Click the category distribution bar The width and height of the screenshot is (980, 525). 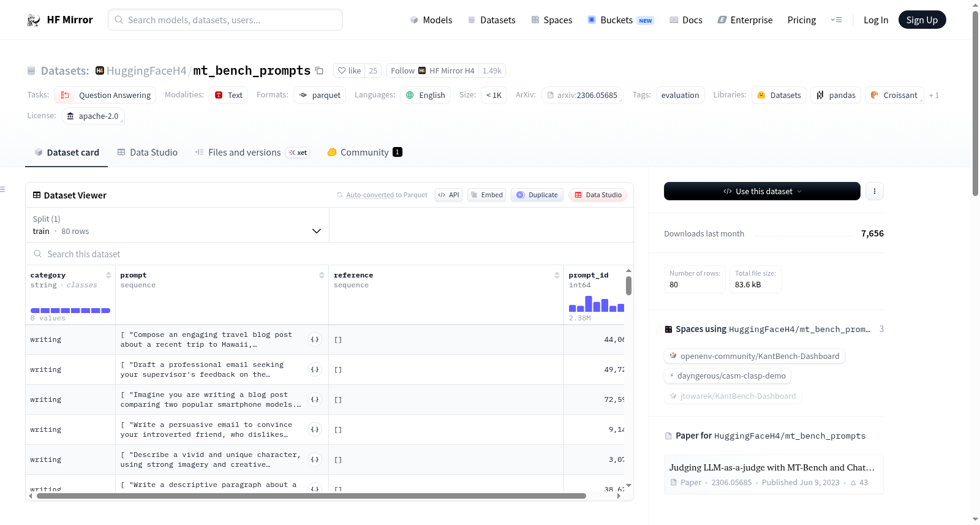[70, 311]
